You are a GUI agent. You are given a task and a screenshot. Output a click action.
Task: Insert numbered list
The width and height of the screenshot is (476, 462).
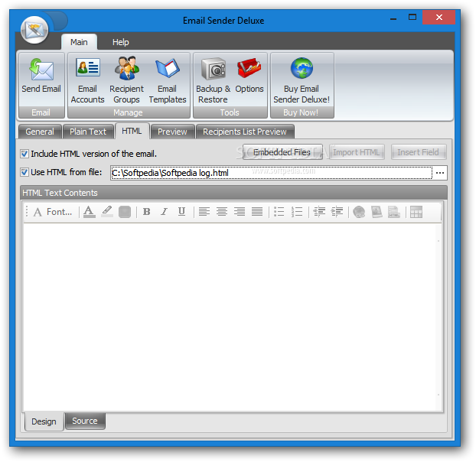pos(297,212)
